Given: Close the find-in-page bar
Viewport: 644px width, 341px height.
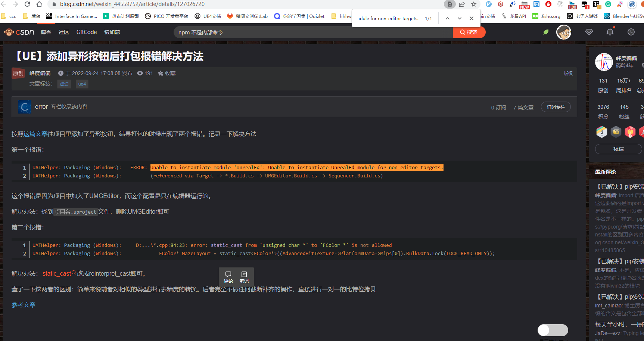Looking at the screenshot, I should [472, 18].
